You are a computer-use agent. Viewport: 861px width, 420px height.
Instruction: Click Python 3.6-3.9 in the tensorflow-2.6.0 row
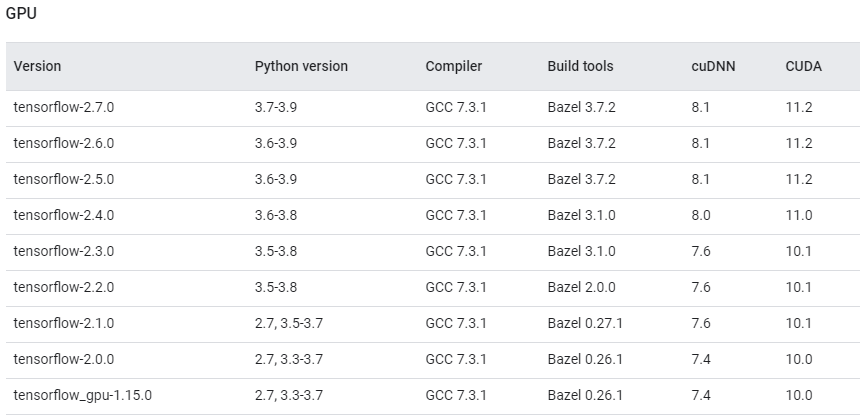point(276,143)
